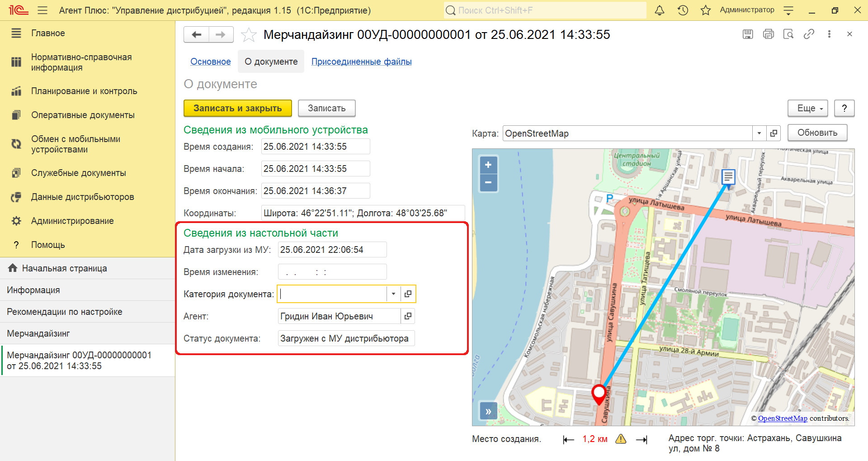Click the Время окончания field

pyautogui.click(x=316, y=191)
